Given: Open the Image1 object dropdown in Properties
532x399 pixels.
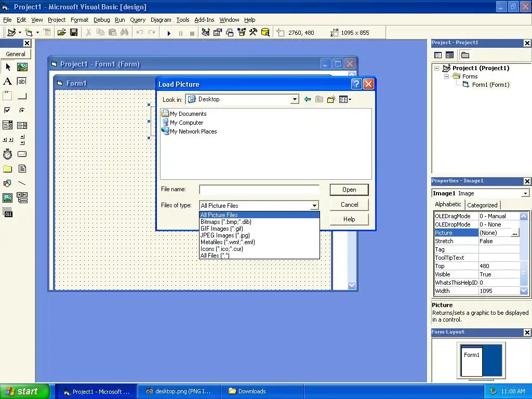Looking at the screenshot, I should point(525,193).
